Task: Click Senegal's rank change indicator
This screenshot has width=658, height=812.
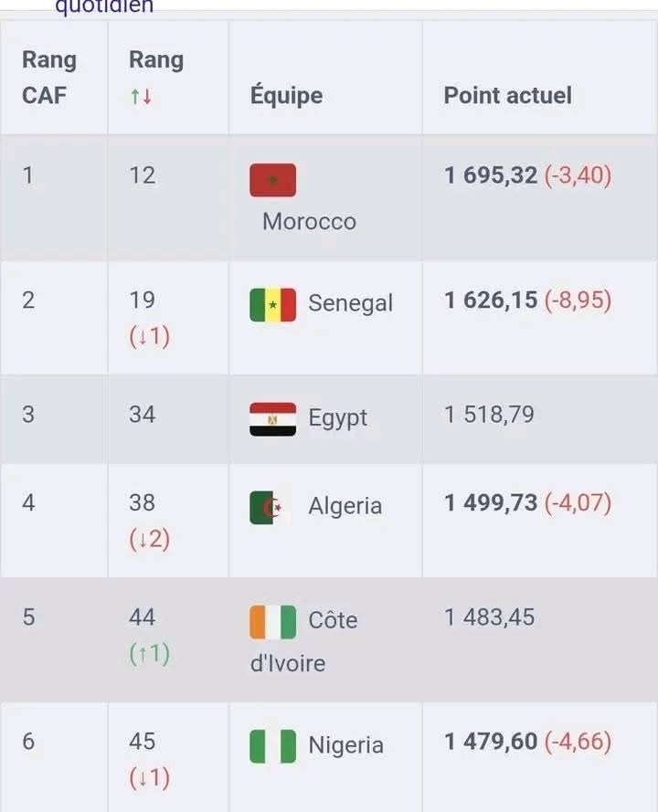Action: 150,337
